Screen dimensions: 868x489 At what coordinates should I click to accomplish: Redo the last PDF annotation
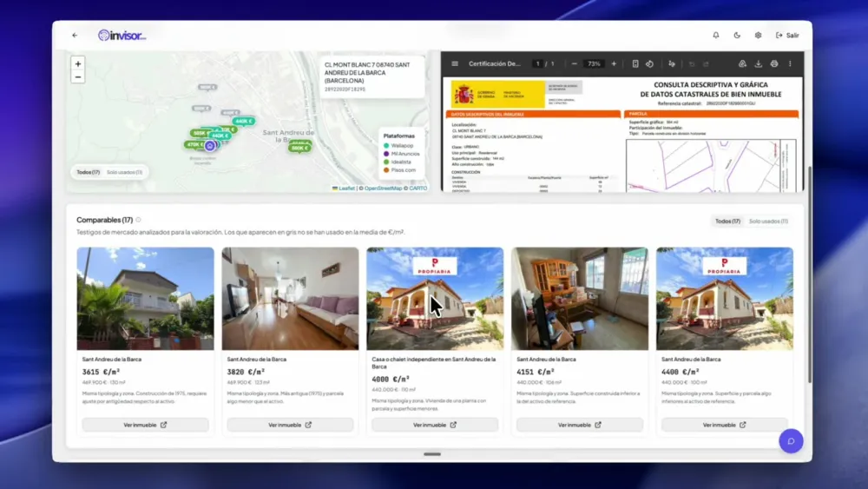click(707, 63)
